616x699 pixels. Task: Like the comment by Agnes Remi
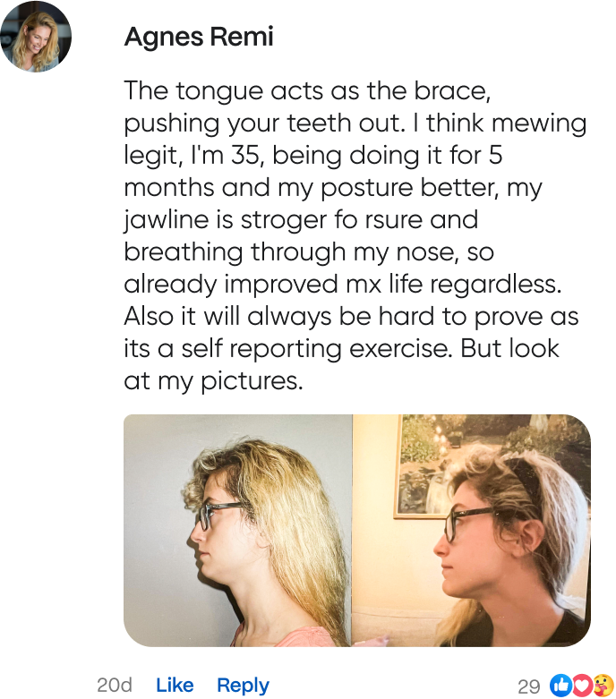175,685
